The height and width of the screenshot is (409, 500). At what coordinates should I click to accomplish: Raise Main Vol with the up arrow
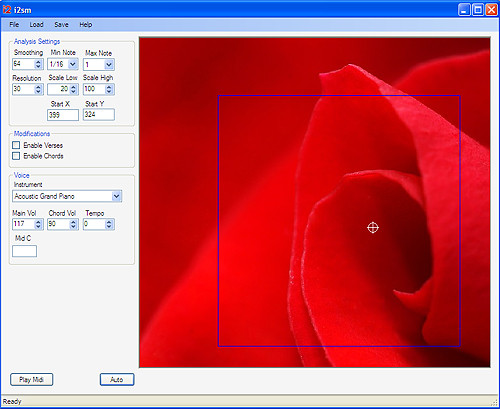[x=38, y=222]
